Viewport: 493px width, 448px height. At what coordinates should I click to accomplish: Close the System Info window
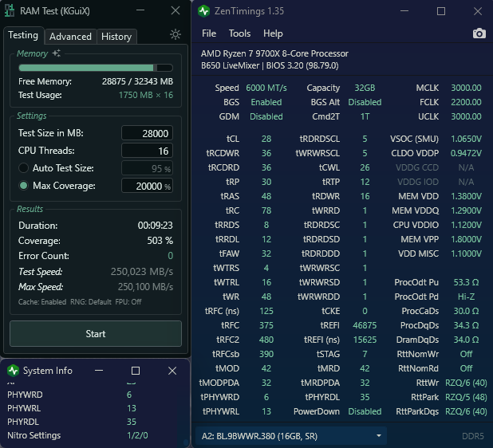pyautogui.click(x=172, y=371)
